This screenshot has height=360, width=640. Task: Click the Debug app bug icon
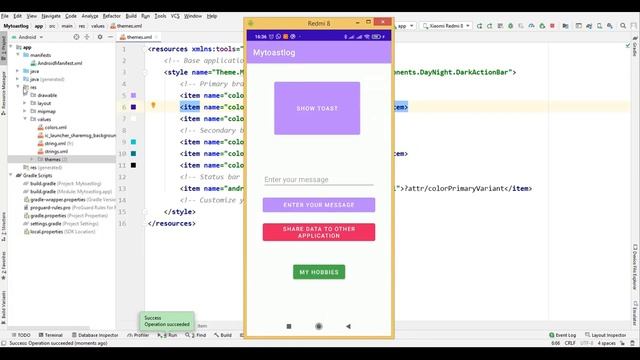[x=511, y=26]
